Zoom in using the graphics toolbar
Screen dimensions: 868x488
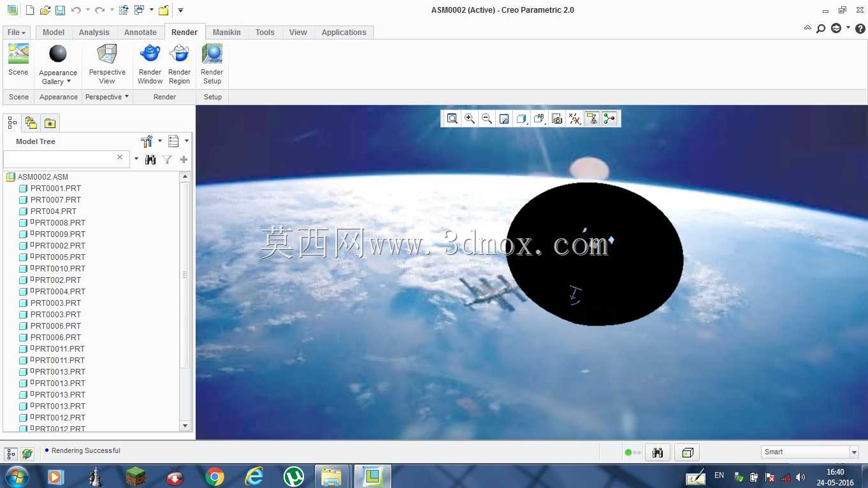[x=470, y=118]
